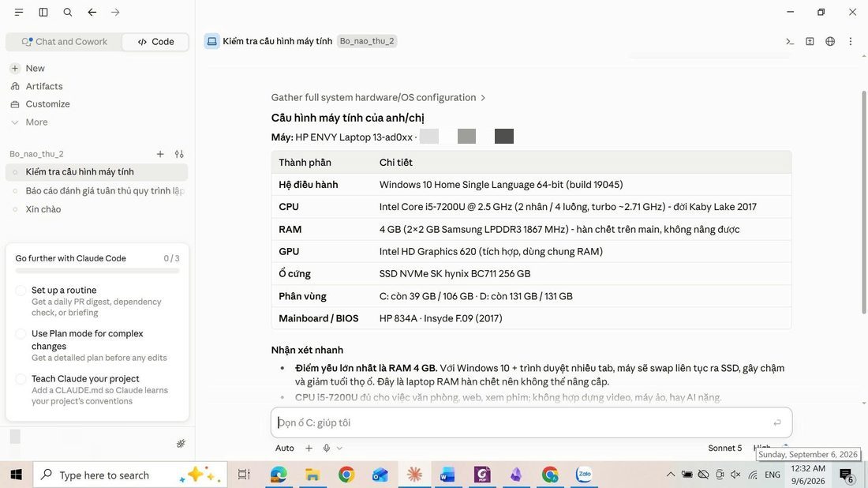This screenshot has width=868, height=488.
Task: Click the muted volume icon in tray
Action: pos(735,475)
